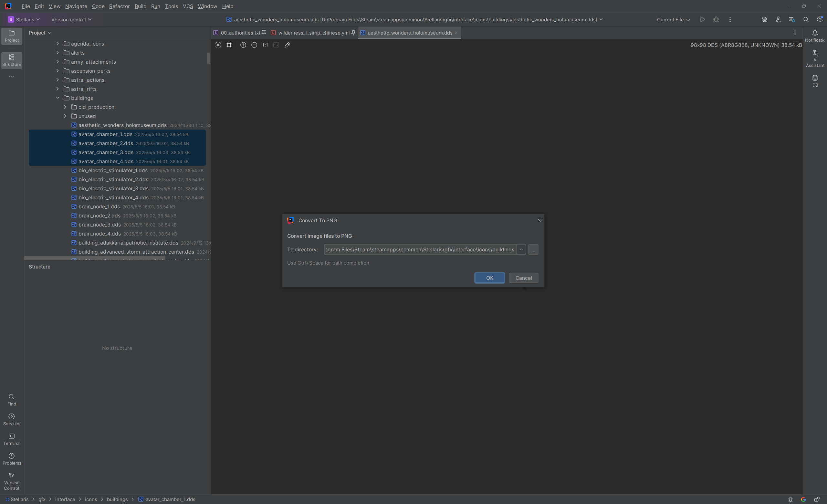Set image to actual size 1:1

[265, 45]
